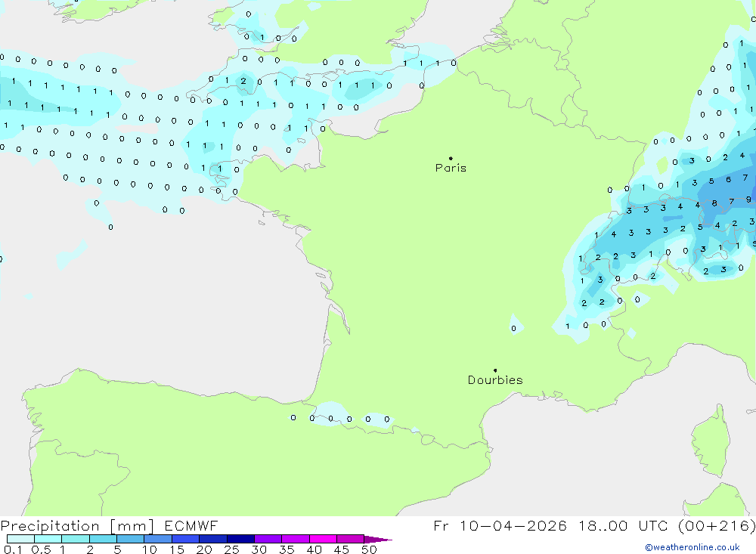Pick the 25–30 mm legend swatch
The image size is (756, 554).
tap(240, 539)
